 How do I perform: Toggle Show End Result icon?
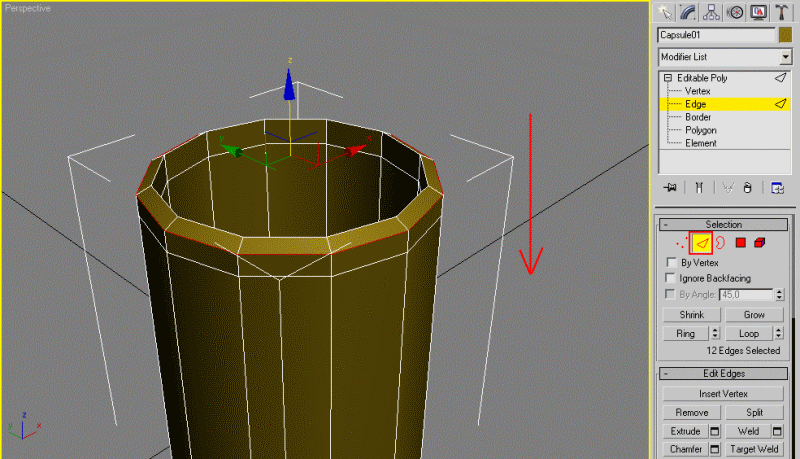(x=699, y=188)
